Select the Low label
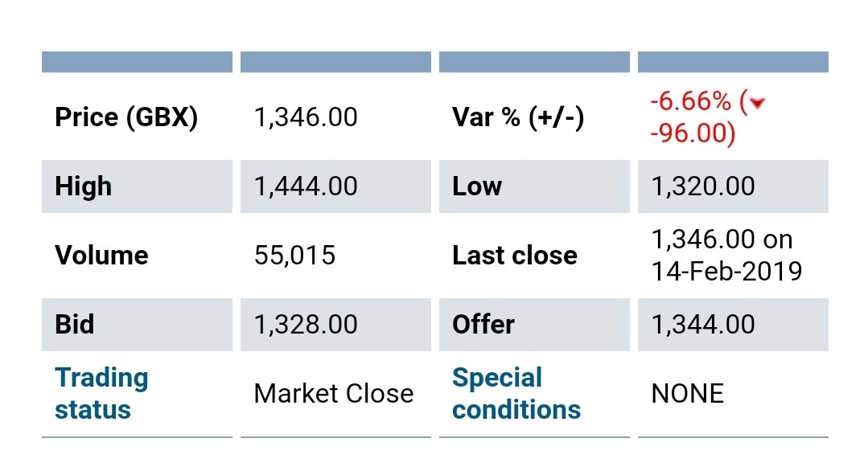Viewport: 868px width, 471px height. 477,186
